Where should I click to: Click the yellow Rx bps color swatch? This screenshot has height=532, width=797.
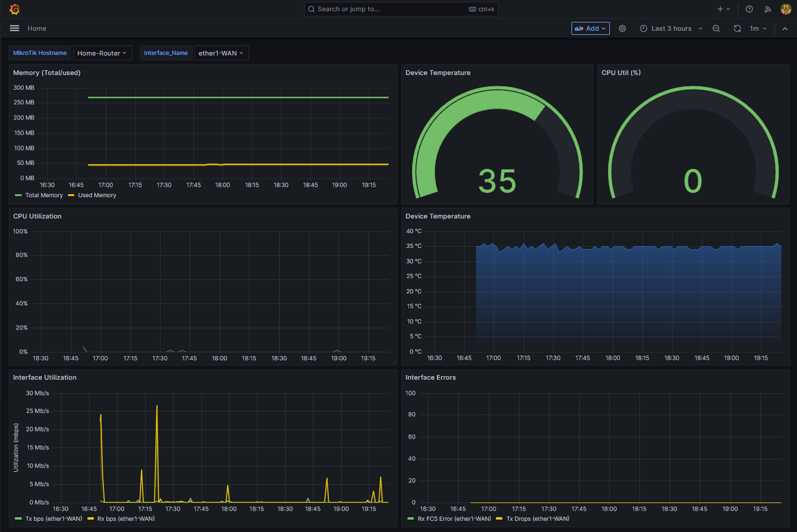point(91,519)
